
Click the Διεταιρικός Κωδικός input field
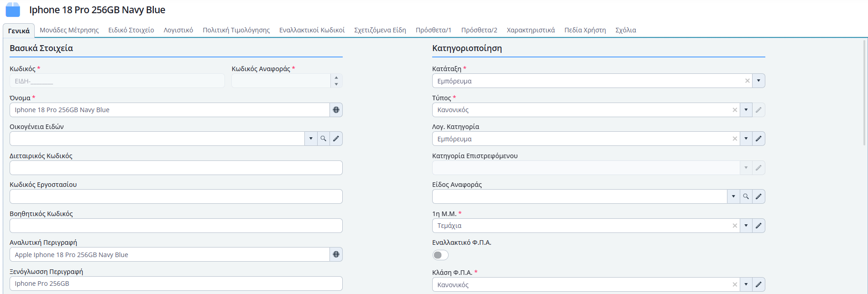pos(176,168)
